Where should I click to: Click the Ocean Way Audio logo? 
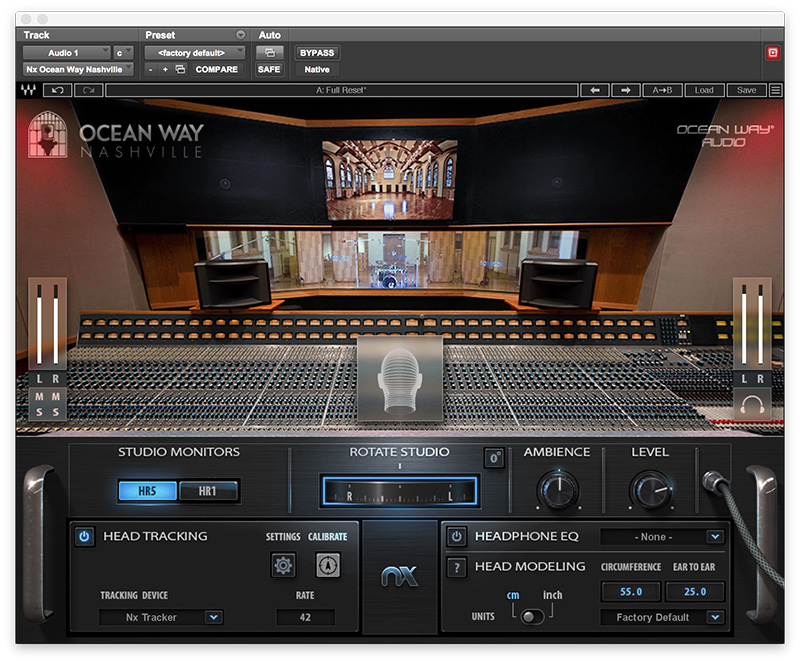(725, 135)
